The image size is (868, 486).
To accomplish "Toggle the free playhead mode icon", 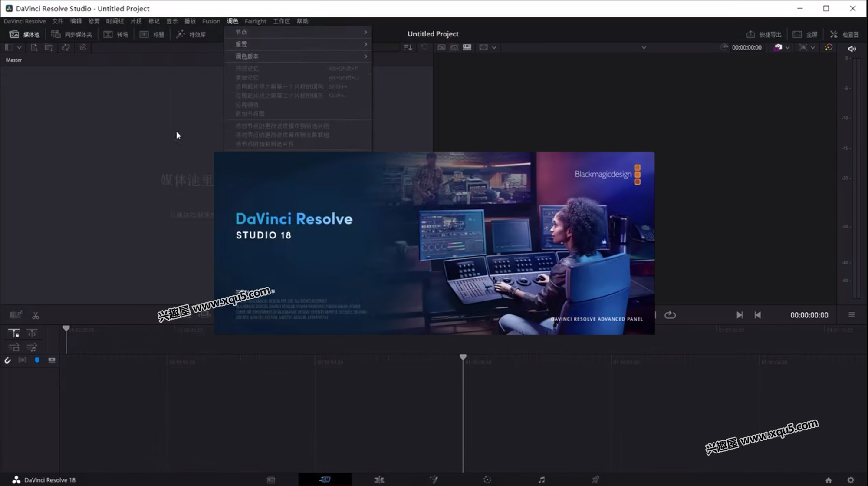I will point(32,333).
